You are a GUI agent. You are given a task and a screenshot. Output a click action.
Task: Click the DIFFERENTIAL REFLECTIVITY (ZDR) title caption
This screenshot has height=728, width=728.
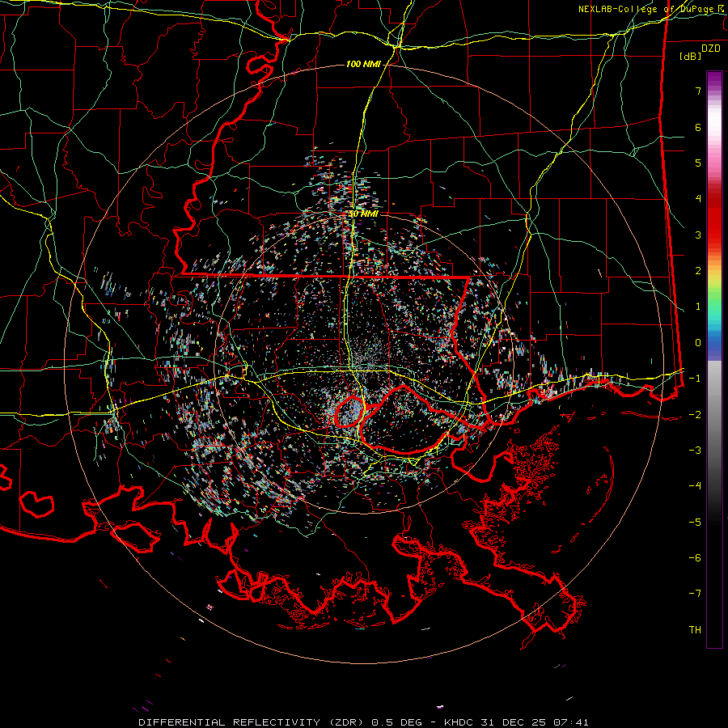coord(252,722)
